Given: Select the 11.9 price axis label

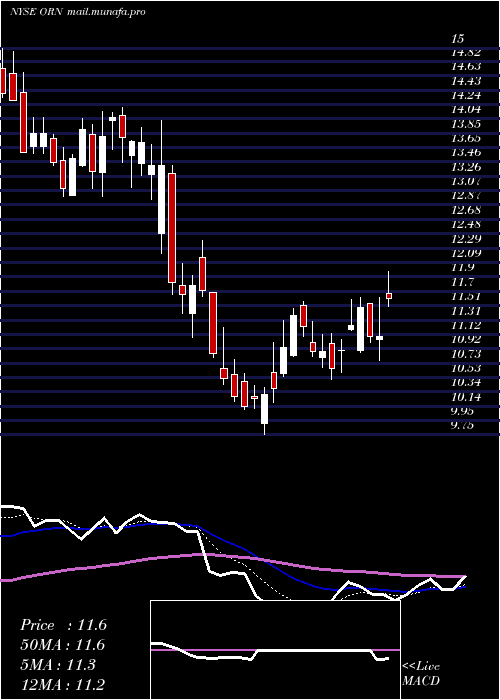Looking at the screenshot, I should click(x=462, y=267).
